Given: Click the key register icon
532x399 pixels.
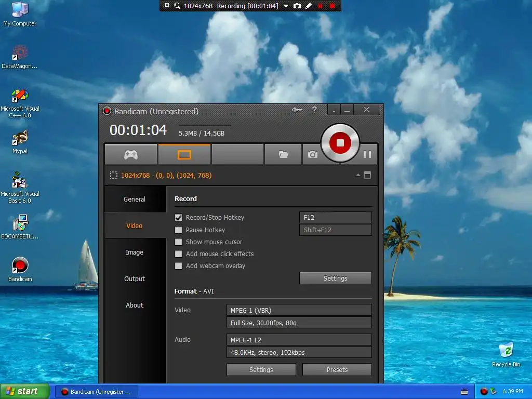Looking at the screenshot, I should coord(297,110).
